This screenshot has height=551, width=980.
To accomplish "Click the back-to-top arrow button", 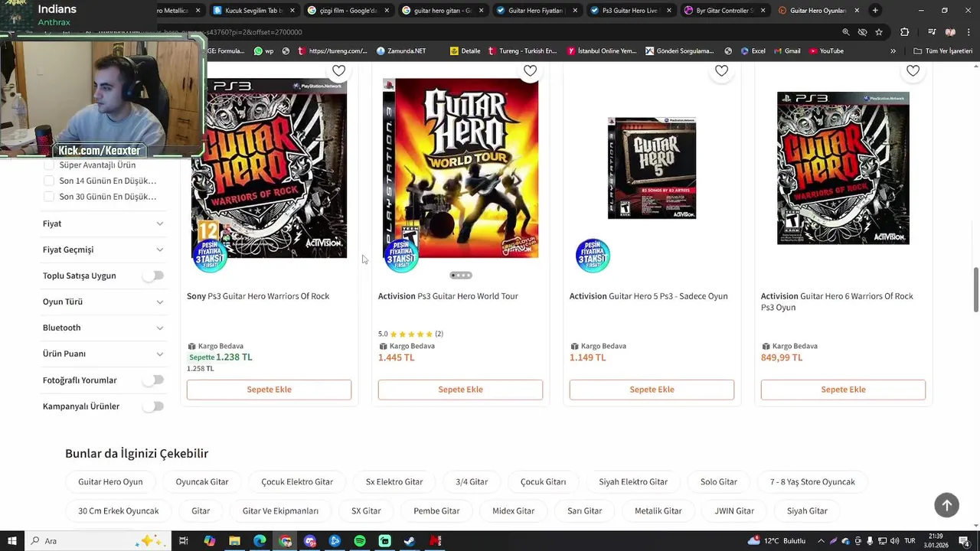I will click(x=946, y=505).
